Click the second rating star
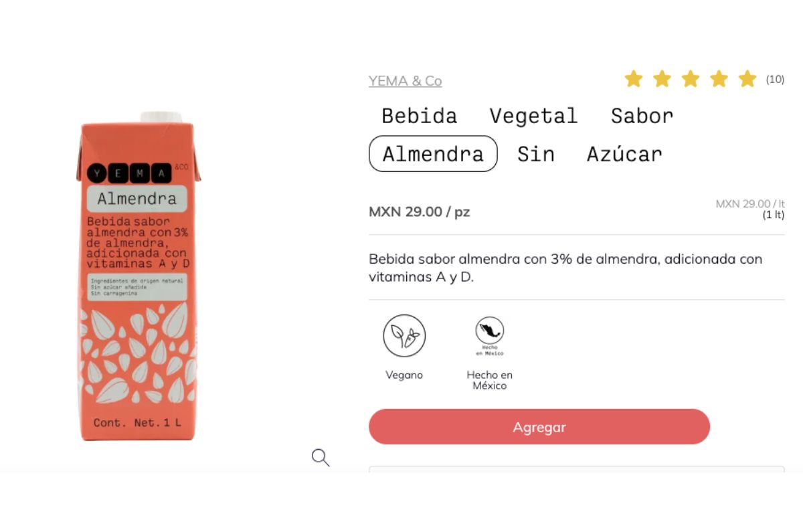The image size is (803, 532). tap(662, 80)
